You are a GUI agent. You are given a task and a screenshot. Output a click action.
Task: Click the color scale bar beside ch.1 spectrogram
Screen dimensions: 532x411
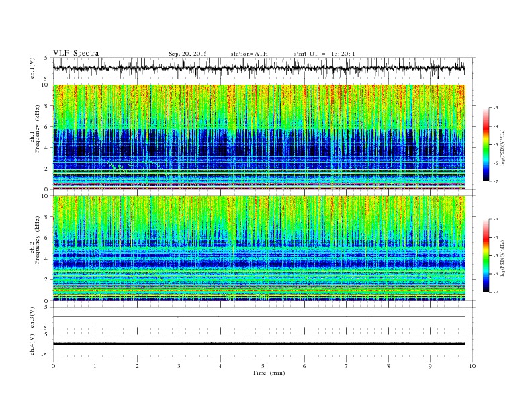(486, 144)
